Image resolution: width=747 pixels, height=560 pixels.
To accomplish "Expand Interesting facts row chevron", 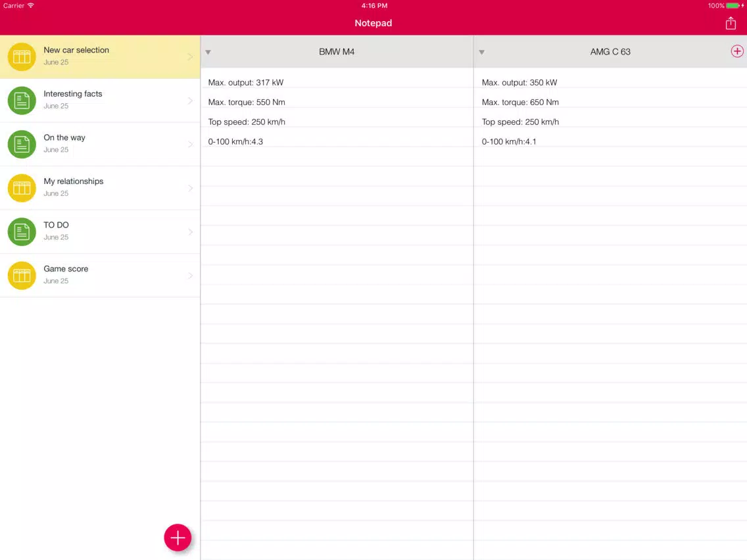I will [190, 101].
